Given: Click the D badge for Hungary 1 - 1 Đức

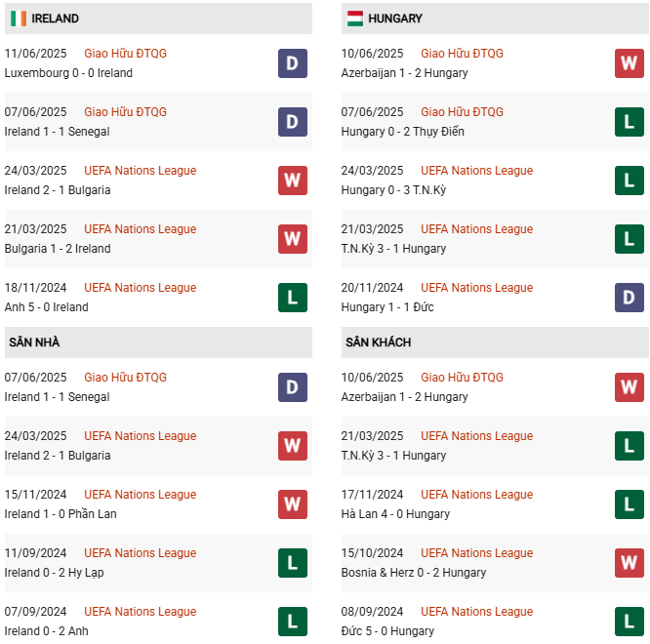Looking at the screenshot, I should point(629,298).
